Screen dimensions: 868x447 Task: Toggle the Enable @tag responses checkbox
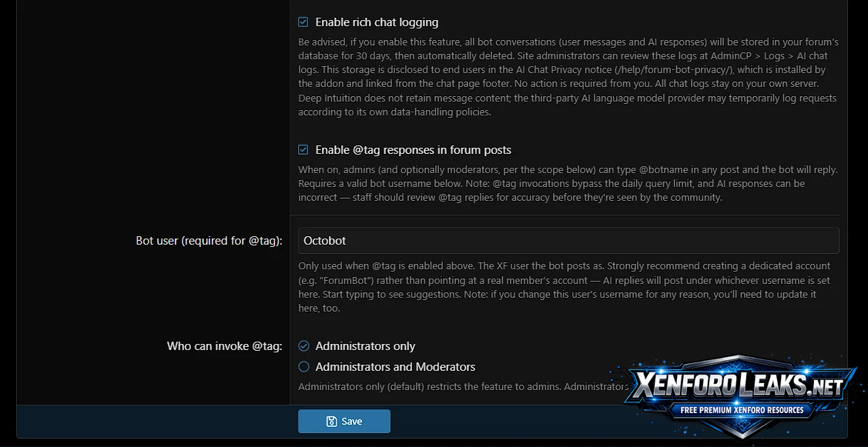click(303, 150)
